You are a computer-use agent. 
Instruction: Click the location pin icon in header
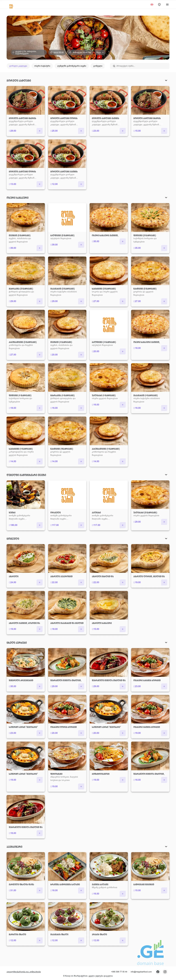(159, 5)
